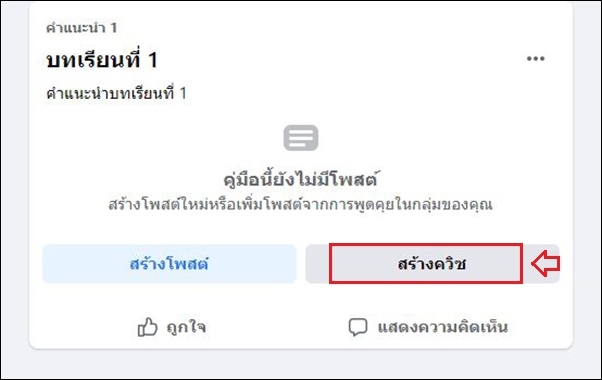Click the สร้างโพสต์ใหม่หรือเพิ่มโพสต์ helper subtext
Screen dimensions: 602x380
coord(300,205)
